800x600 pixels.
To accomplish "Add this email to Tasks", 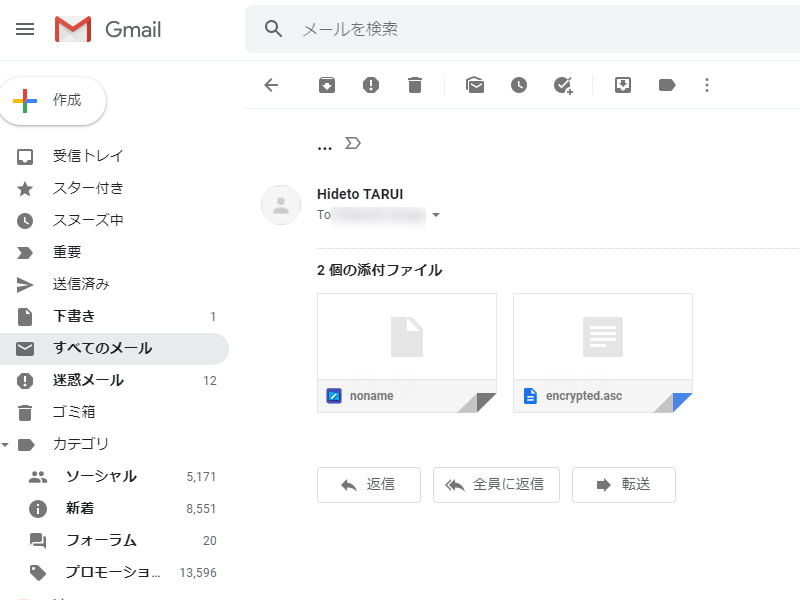I will click(563, 85).
